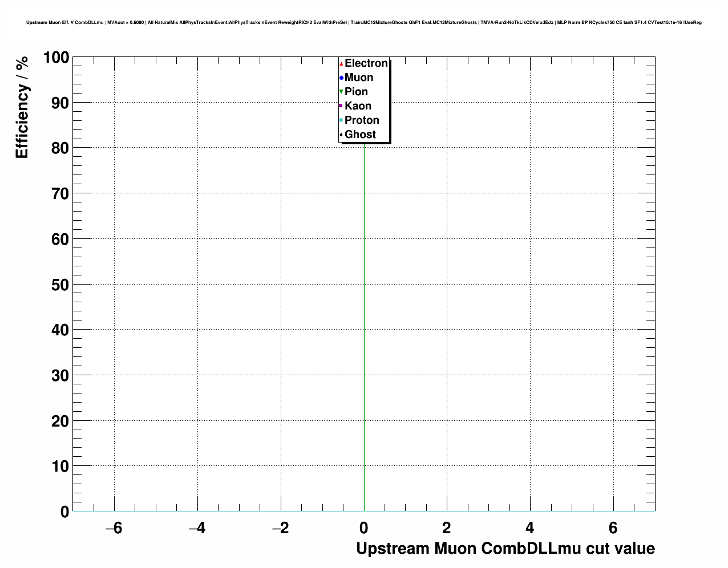Click the Ghost legend entry text
Screen dimensions: 728x568
(x=360, y=135)
